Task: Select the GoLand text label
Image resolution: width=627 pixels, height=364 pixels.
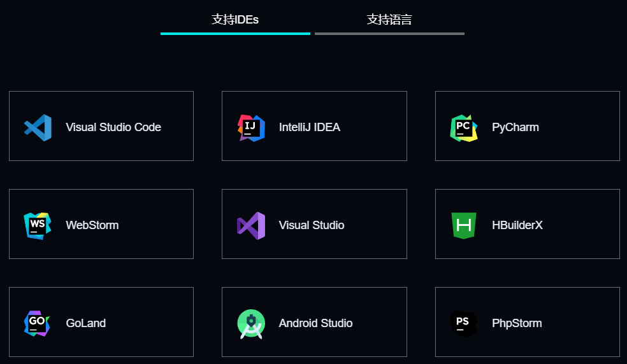Action: tap(86, 323)
